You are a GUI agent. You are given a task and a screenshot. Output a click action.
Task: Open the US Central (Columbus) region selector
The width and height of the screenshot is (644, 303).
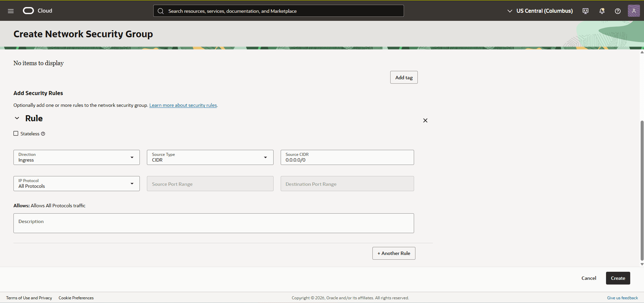pos(540,11)
